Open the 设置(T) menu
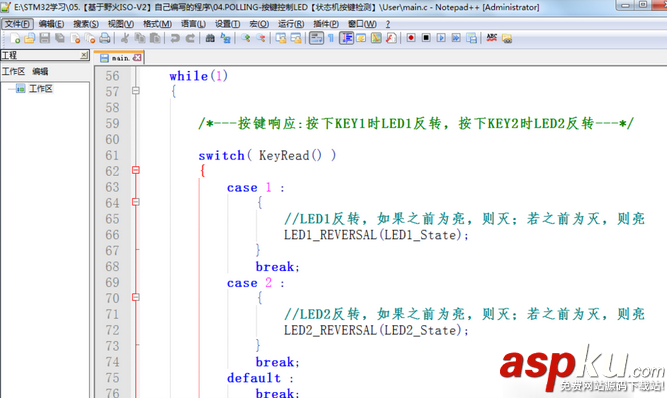Image resolution: width=670 pixels, height=398 pixels. click(227, 24)
